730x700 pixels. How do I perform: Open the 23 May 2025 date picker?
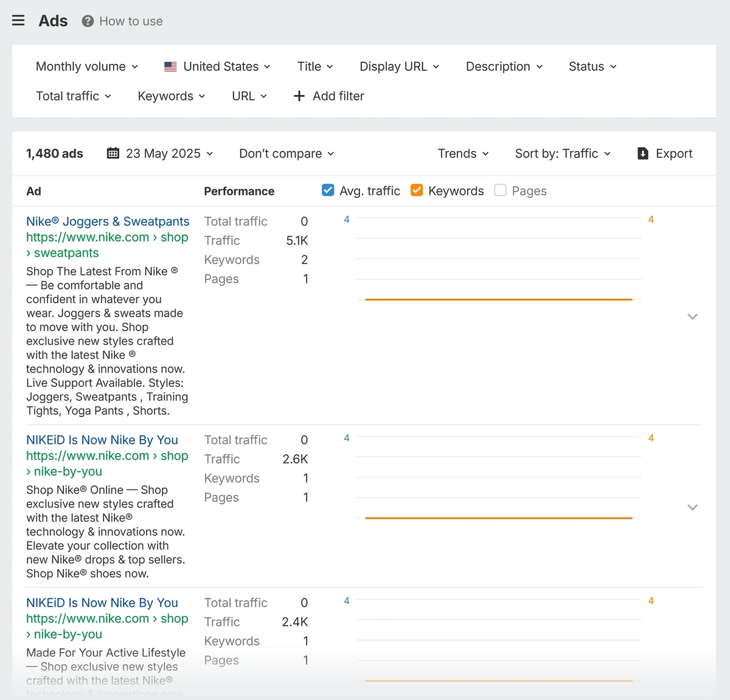(160, 153)
